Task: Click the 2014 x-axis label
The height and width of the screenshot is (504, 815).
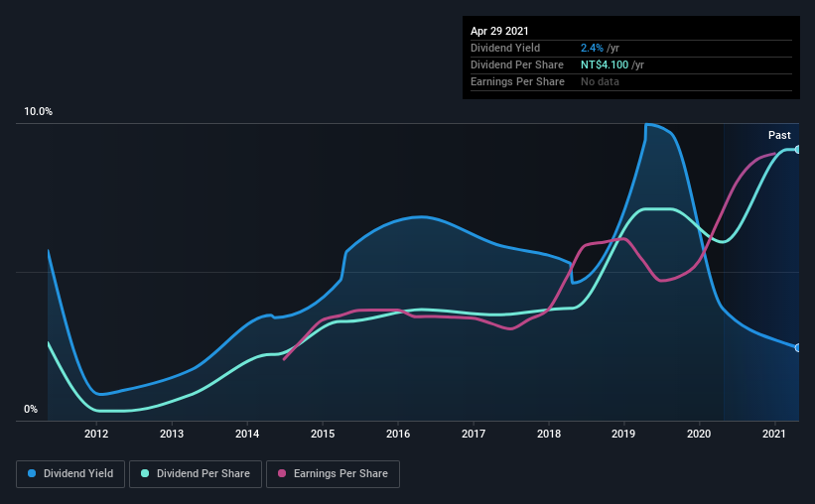Action: (x=247, y=434)
